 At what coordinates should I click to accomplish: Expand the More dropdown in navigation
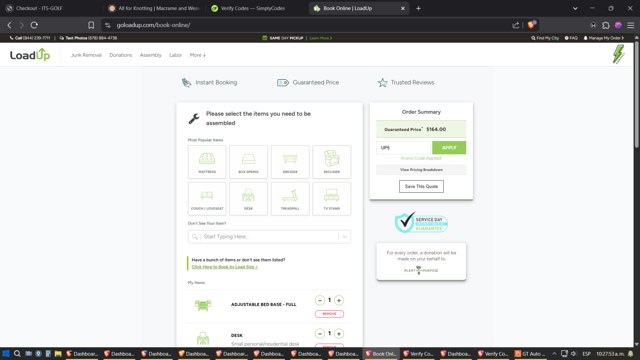coord(198,55)
